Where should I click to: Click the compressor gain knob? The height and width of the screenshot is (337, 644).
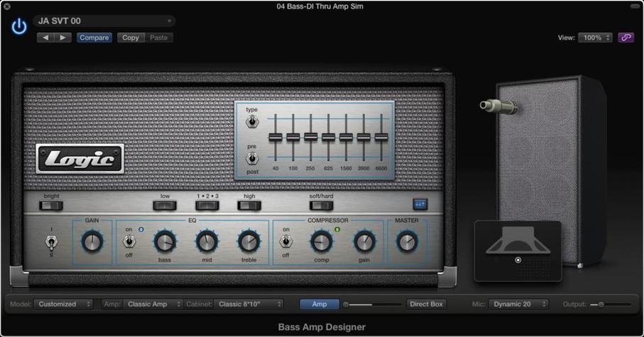(x=364, y=241)
